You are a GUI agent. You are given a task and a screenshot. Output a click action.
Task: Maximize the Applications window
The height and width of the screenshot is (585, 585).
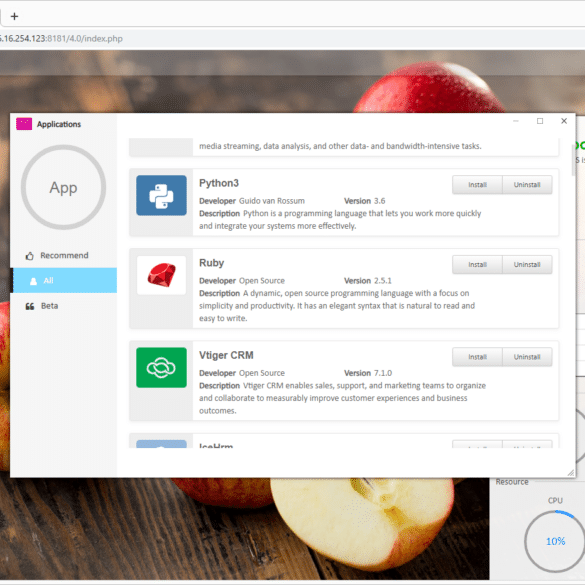[540, 121]
